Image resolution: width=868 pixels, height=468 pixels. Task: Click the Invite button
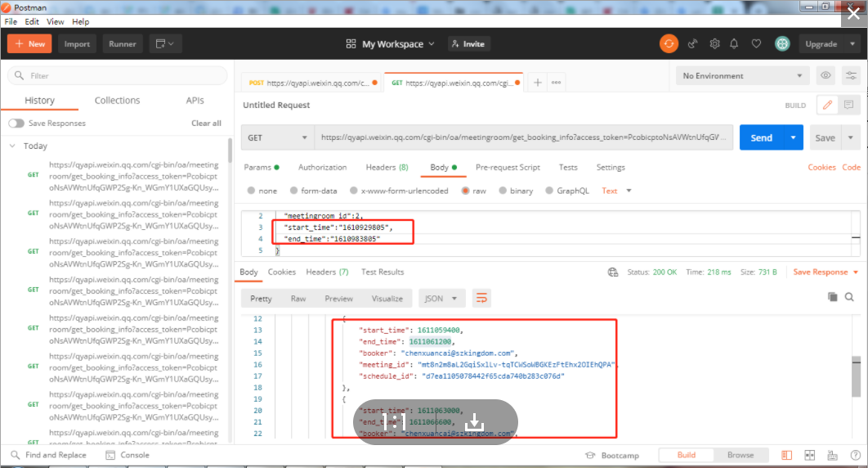tap(469, 43)
